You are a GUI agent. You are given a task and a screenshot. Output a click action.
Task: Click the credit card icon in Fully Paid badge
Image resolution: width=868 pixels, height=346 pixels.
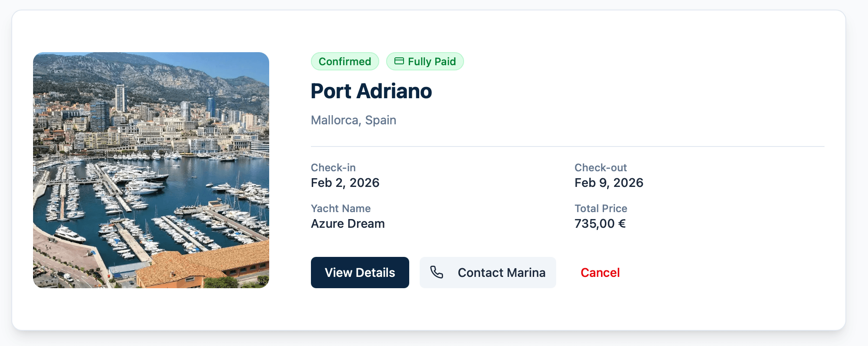tap(399, 61)
